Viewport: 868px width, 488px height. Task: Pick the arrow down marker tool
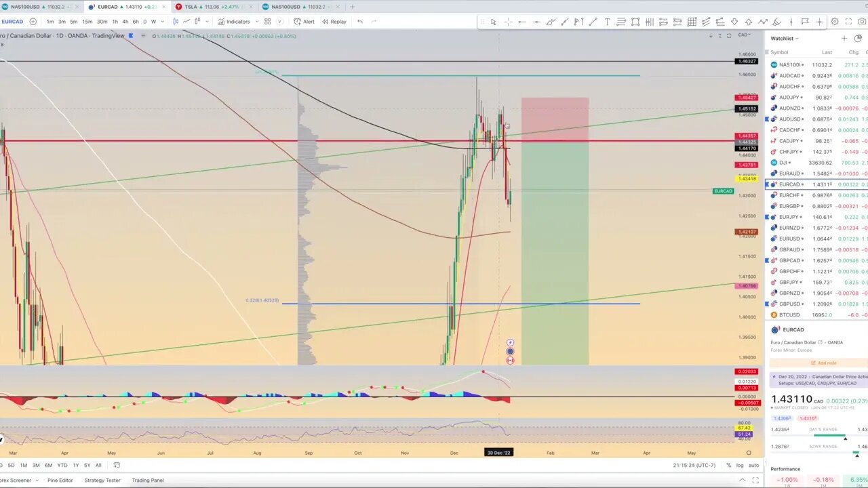tap(734, 22)
